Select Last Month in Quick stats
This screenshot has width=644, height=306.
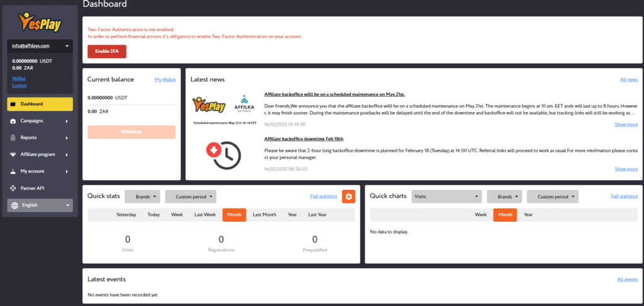click(265, 215)
